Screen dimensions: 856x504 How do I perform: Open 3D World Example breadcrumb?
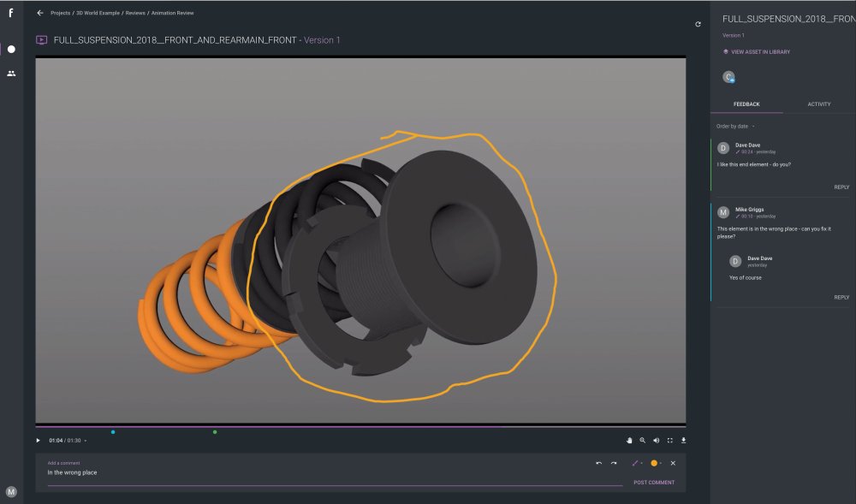click(98, 13)
